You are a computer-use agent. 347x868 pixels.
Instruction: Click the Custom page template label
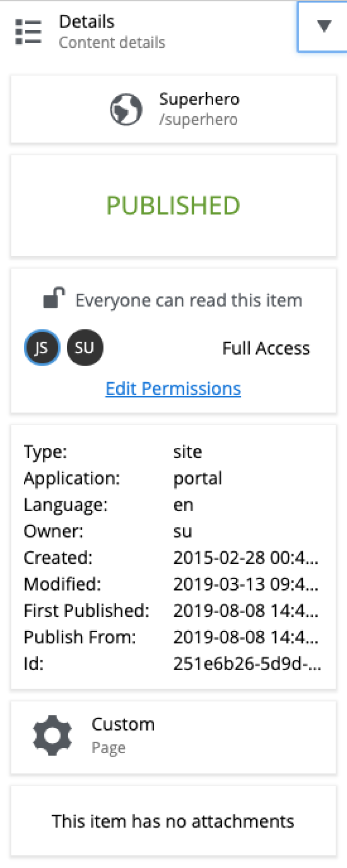(x=123, y=724)
